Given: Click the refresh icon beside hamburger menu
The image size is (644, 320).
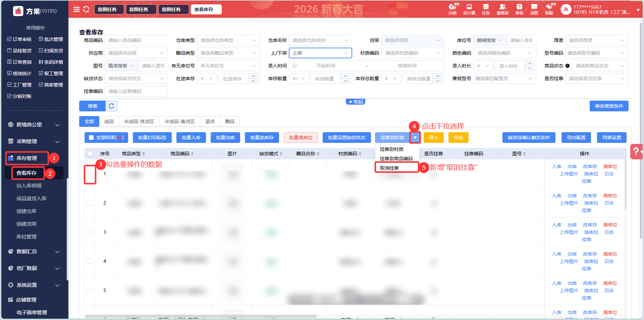Looking at the screenshot, I should (86, 9).
